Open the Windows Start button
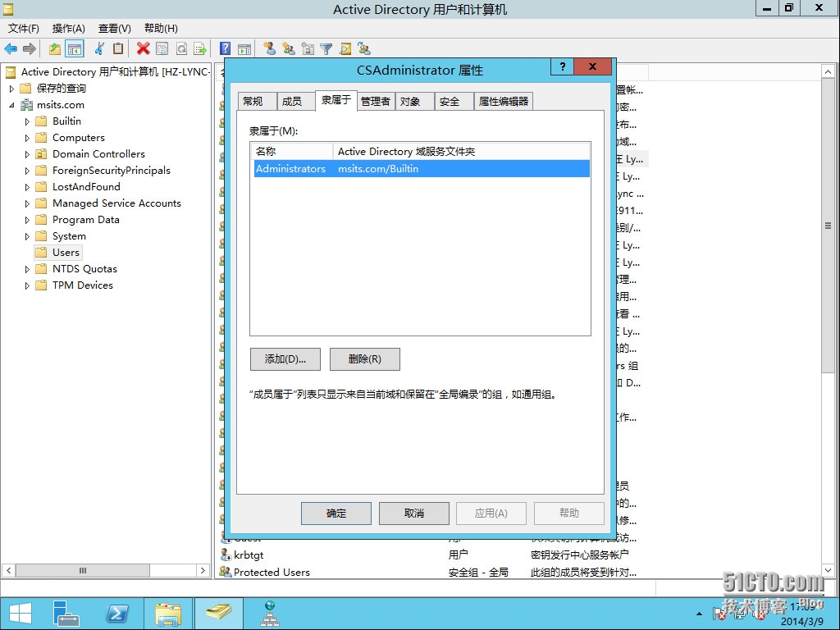 21,614
